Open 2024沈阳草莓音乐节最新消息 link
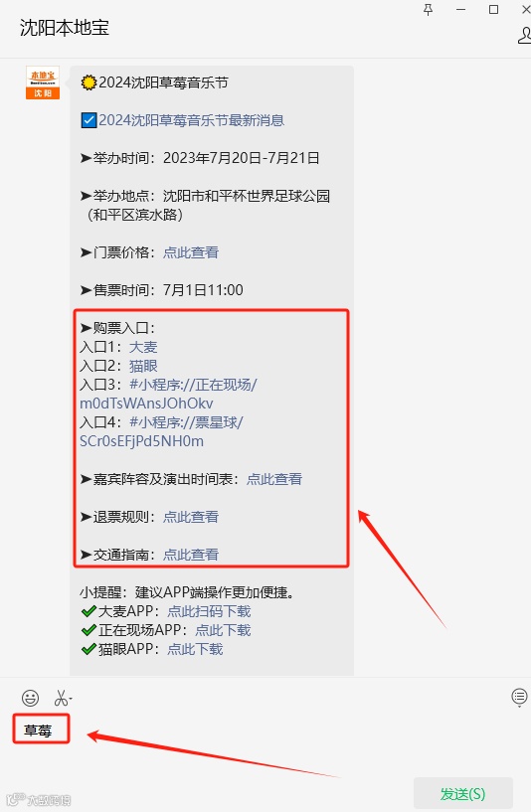Viewport: 531px width, 812px height. point(191,120)
